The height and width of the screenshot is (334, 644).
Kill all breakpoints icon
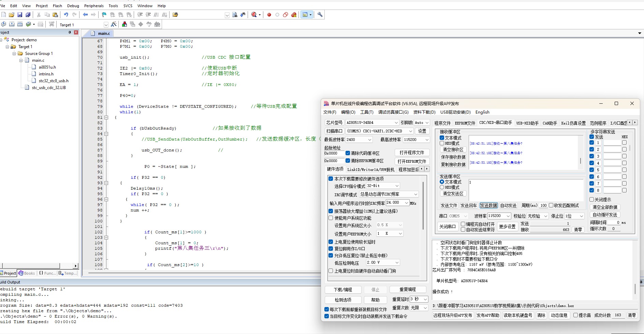point(294,15)
